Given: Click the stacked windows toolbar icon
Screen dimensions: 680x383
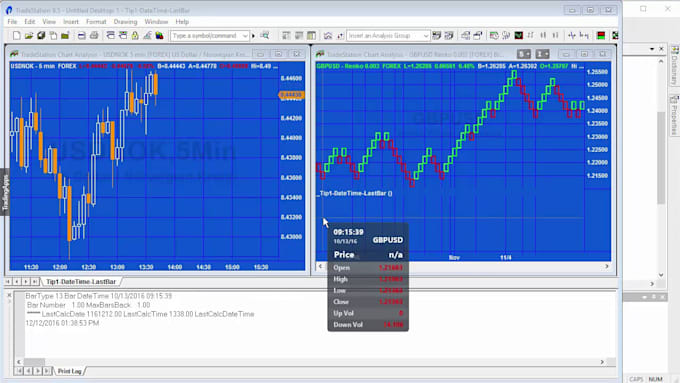Looking at the screenshot, I should [477, 36].
